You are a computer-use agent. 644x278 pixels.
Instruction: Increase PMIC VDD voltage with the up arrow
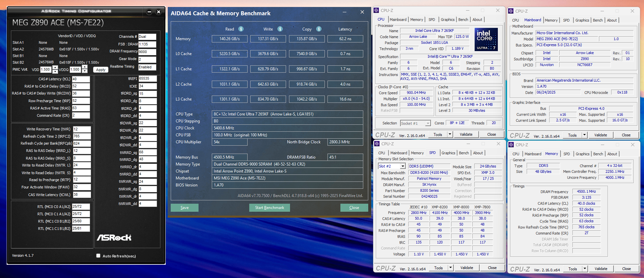(55, 67)
